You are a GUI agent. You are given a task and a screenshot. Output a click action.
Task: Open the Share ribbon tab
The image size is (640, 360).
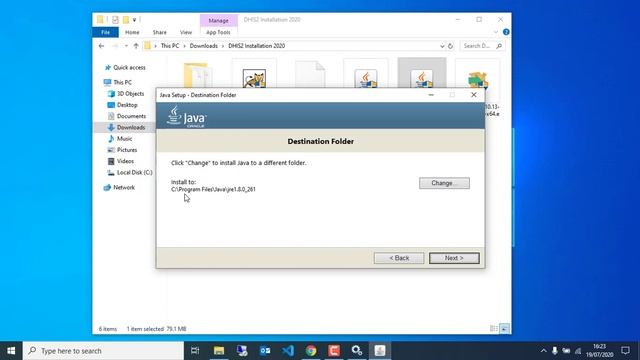[x=160, y=32]
